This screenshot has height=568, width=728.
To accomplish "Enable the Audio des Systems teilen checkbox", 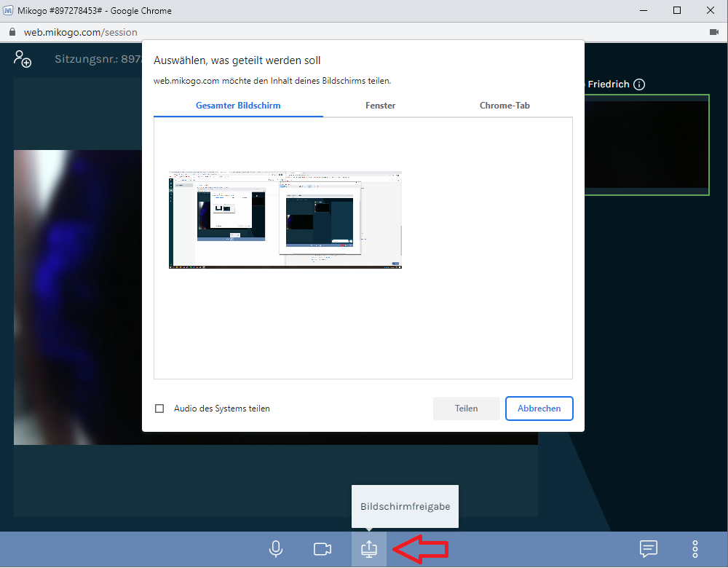I will click(x=159, y=409).
